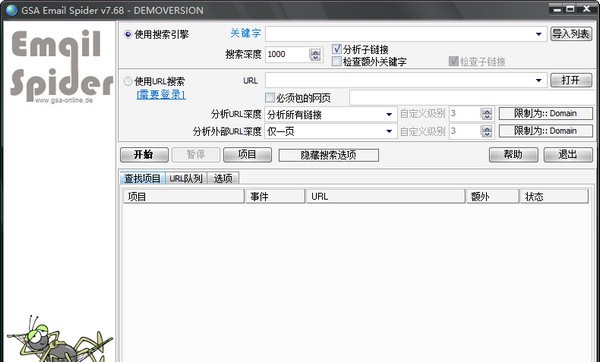600x362 pixels.
Task: Enable the 必须包的网页 checkbox
Action: [x=270, y=98]
